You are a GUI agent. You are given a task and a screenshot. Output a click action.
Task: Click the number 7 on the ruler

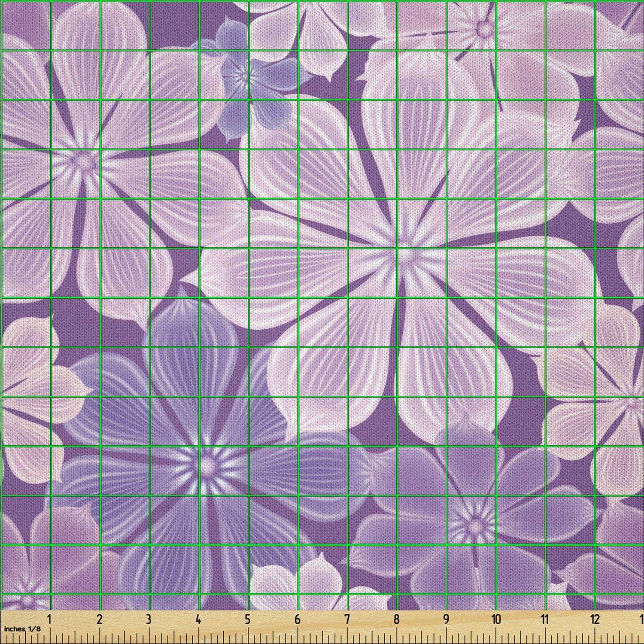347,620
